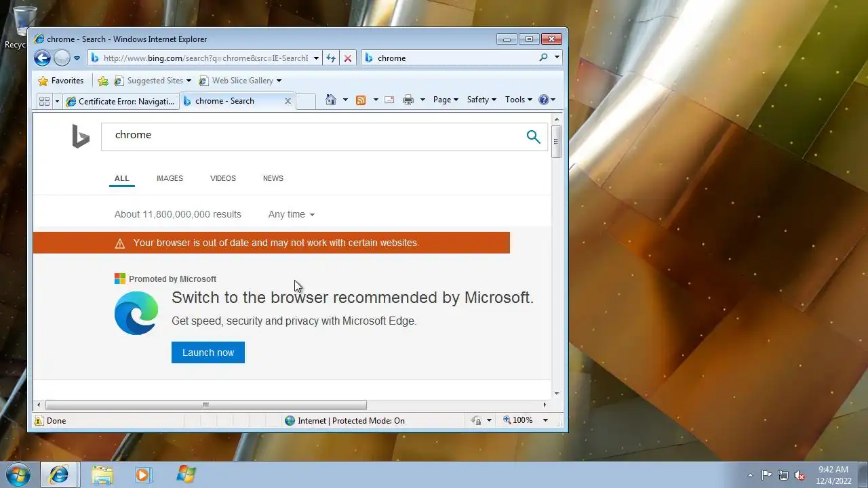Open the recent pages dropdown arrow
The height and width of the screenshot is (488, 868).
pos(77,58)
